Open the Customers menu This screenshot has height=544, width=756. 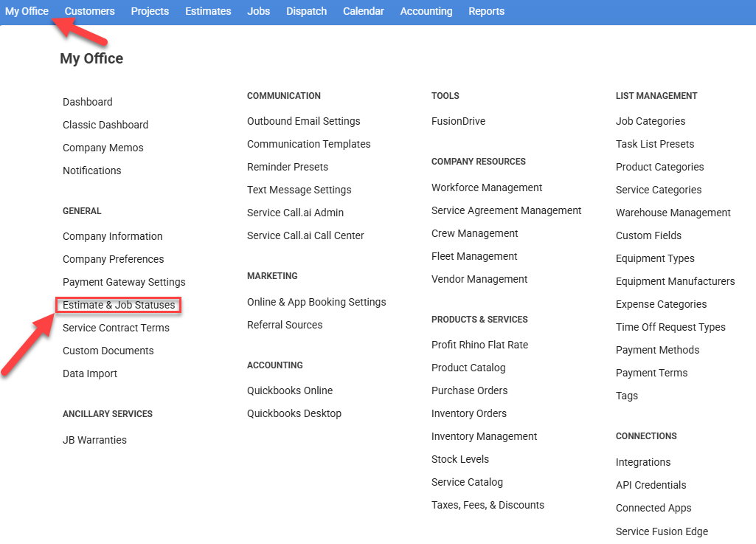click(x=90, y=11)
